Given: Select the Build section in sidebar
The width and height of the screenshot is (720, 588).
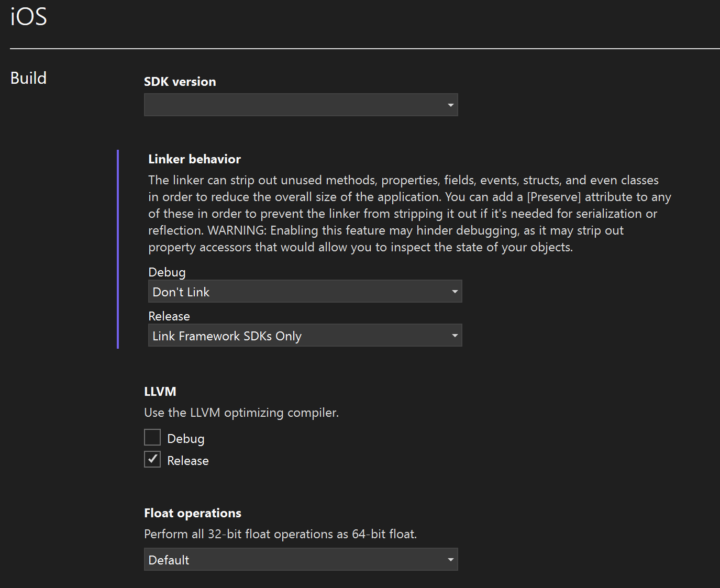Looking at the screenshot, I should (x=29, y=78).
